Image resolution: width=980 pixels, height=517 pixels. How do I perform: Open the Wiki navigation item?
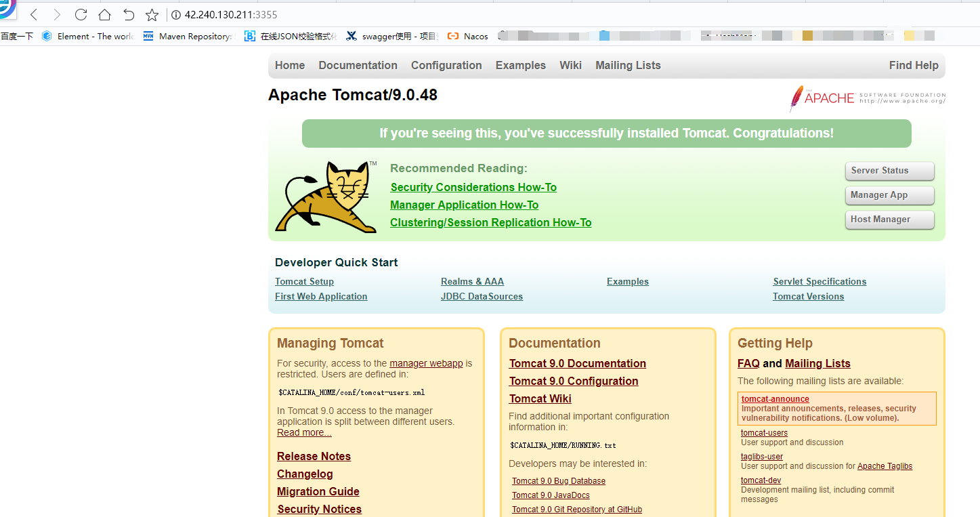click(570, 66)
